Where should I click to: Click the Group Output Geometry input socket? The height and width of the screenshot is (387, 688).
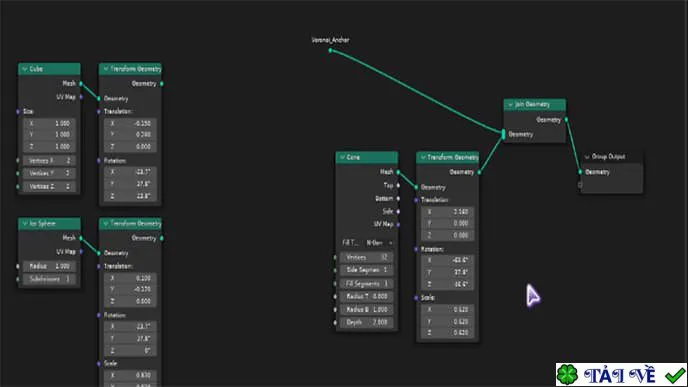[580, 172]
